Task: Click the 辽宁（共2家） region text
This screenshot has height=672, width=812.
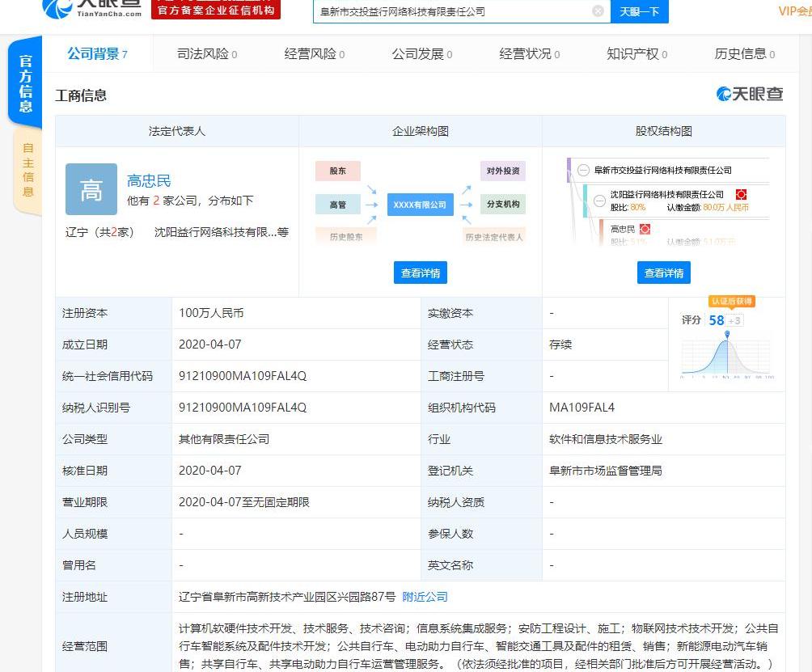Action: [99, 232]
